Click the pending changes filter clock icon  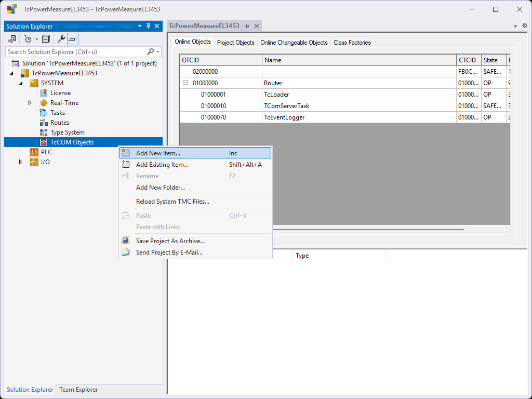click(x=28, y=39)
